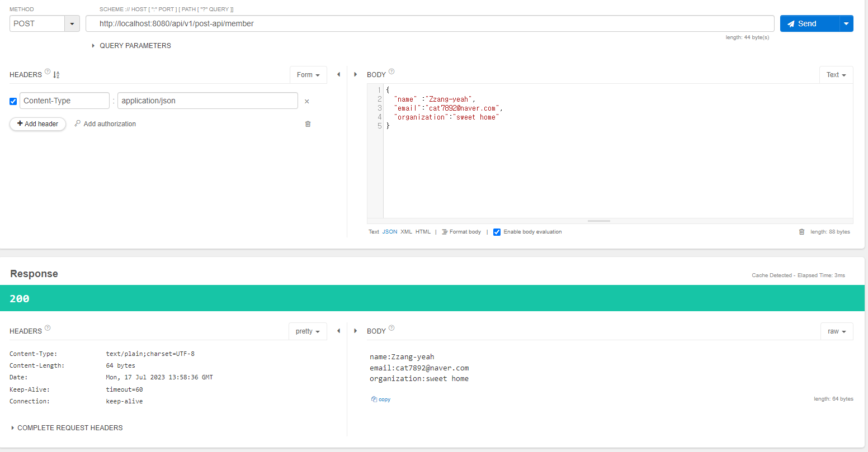
Task: Select JSON body format
Action: point(390,232)
